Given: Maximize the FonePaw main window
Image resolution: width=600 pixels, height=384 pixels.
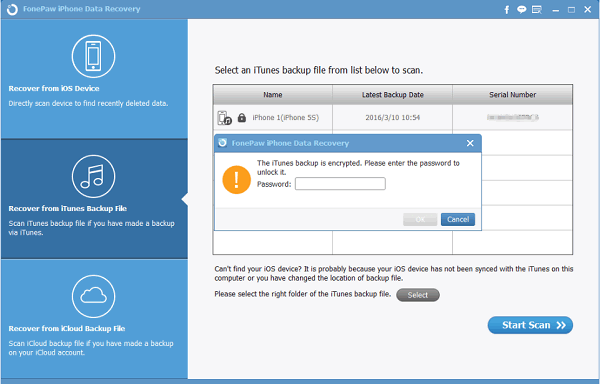Looking at the screenshot, I should tap(571, 10).
